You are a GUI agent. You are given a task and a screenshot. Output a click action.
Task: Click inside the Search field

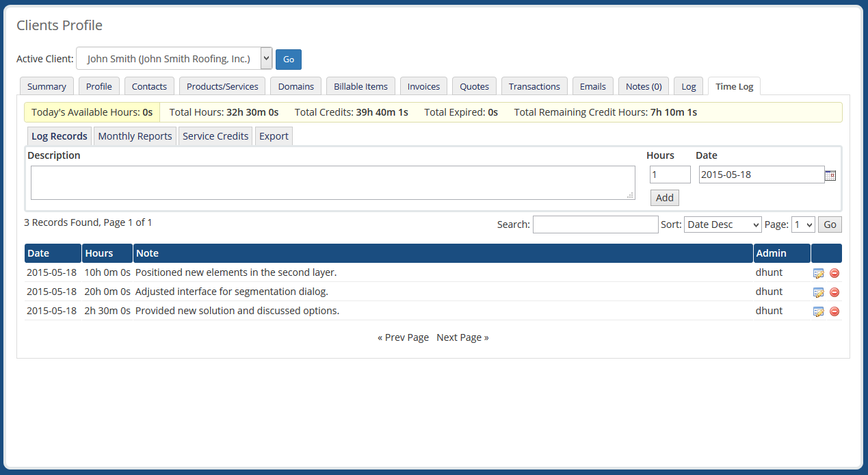pos(595,224)
